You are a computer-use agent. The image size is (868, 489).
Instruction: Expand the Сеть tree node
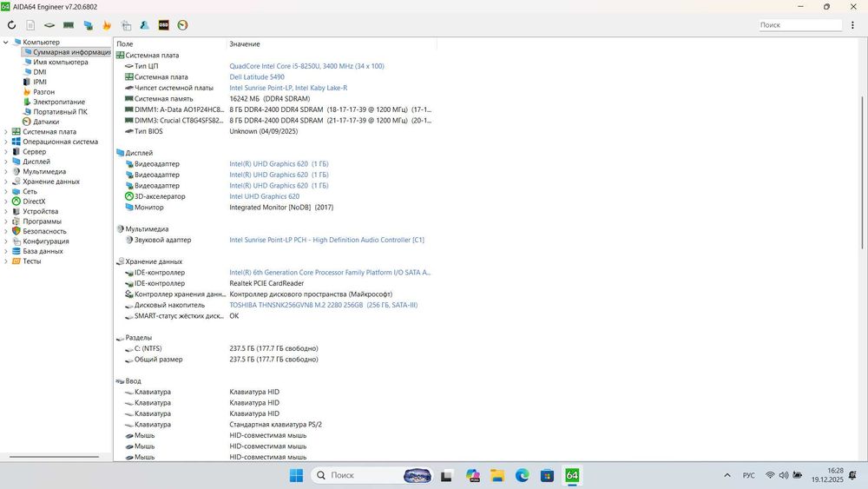point(5,192)
